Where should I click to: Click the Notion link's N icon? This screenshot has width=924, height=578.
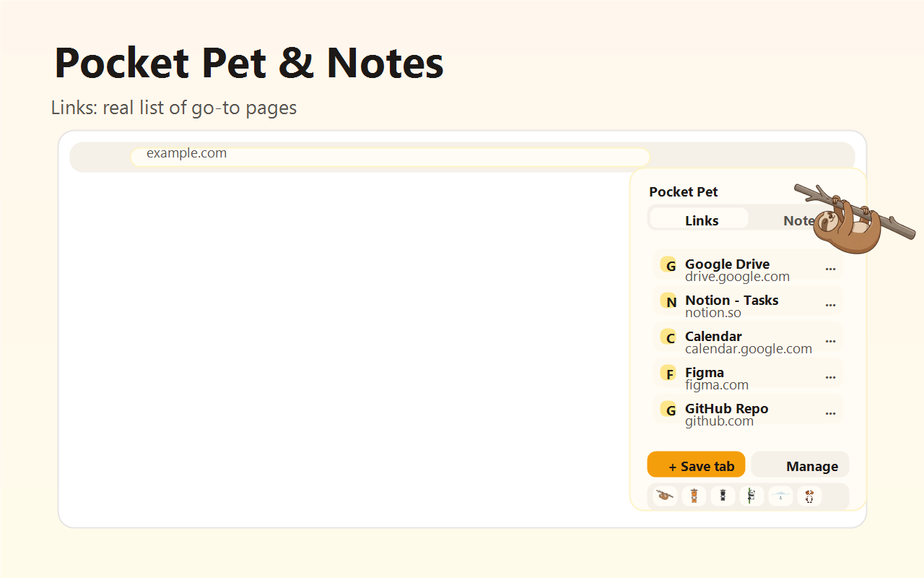click(x=669, y=301)
